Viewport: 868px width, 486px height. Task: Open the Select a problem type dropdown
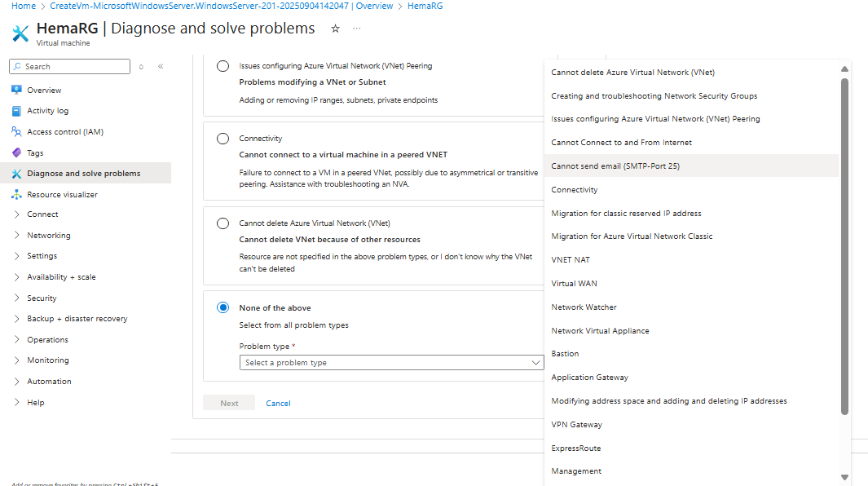[x=391, y=362]
